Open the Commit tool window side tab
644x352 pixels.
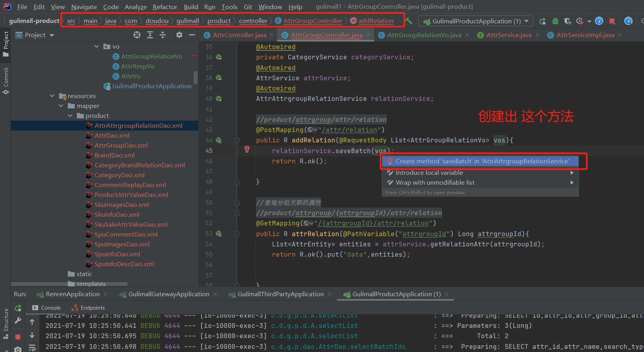6,80
